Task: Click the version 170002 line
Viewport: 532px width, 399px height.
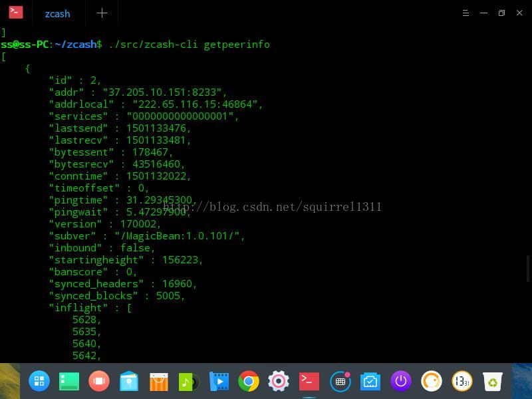Action: pyautogui.click(x=105, y=224)
